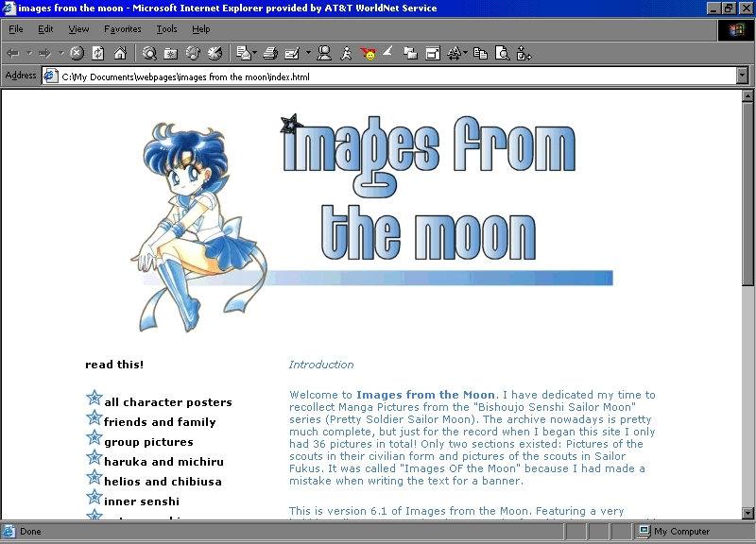Click the Sailor Mercury character image

[198, 227]
